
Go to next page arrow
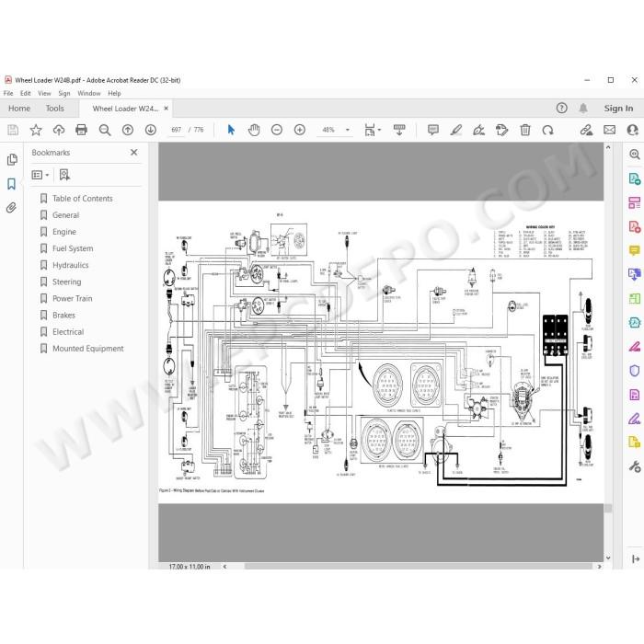tap(151, 130)
